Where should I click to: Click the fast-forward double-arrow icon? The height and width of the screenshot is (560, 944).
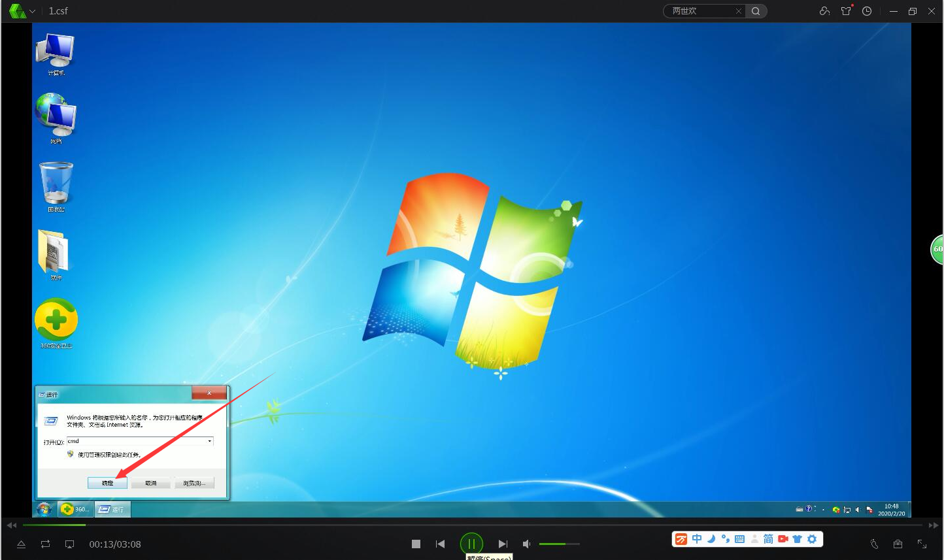933,525
